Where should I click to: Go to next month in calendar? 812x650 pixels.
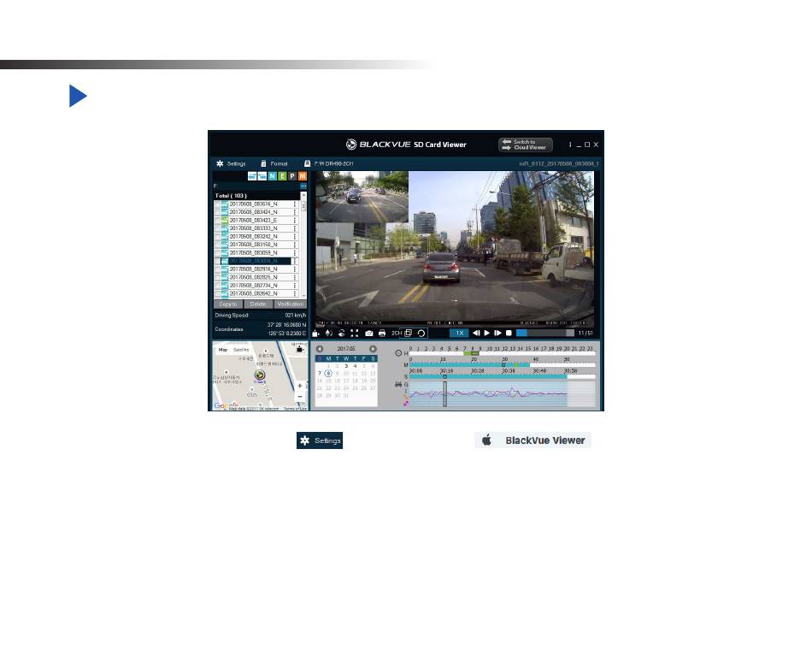(x=373, y=349)
